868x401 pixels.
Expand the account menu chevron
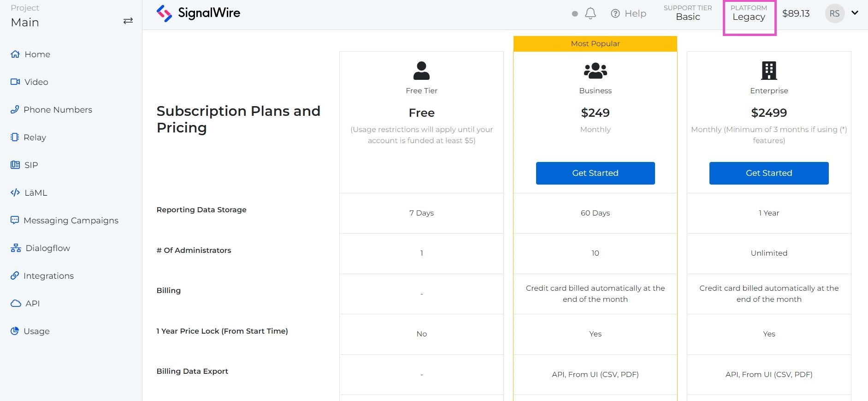click(x=855, y=13)
